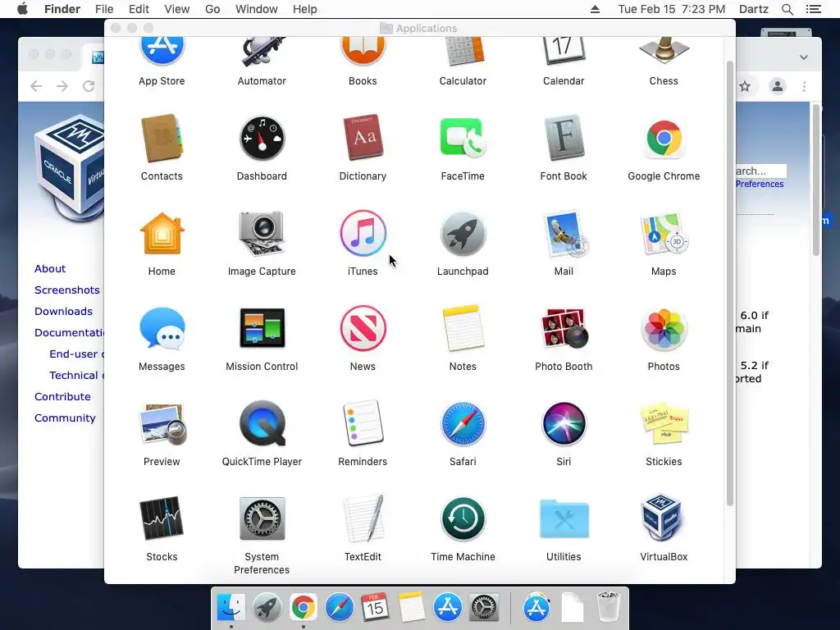Click the Finder window vertical scrollbar

[x=729, y=283]
